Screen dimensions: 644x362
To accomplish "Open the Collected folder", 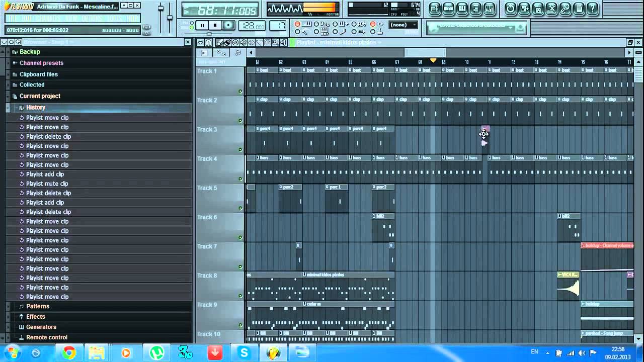I will [x=32, y=85].
